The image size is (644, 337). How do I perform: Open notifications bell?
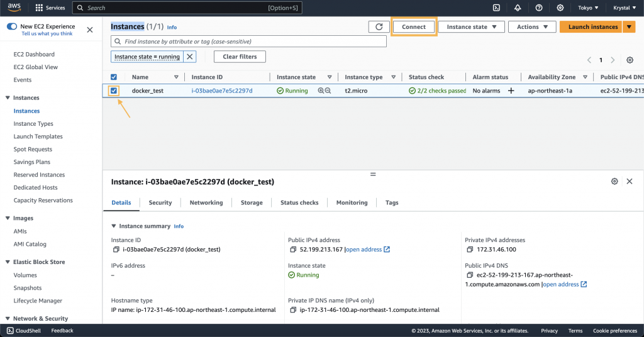(x=518, y=8)
